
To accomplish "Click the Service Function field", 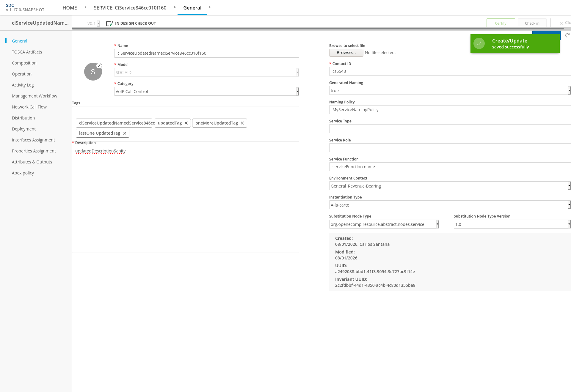I will [450, 167].
